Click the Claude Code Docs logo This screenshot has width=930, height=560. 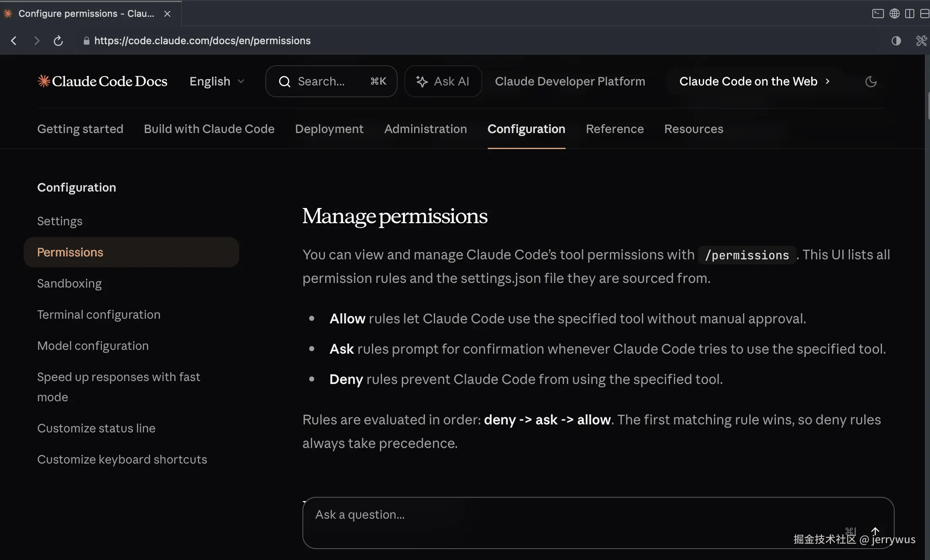[x=102, y=81]
